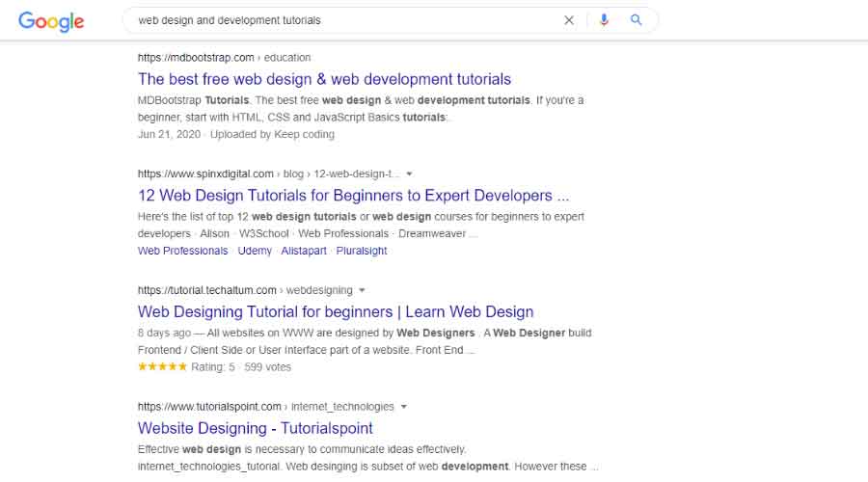Click the five-star rating under techaltum result
Viewport: 868px width, 482px height.
tap(162, 366)
